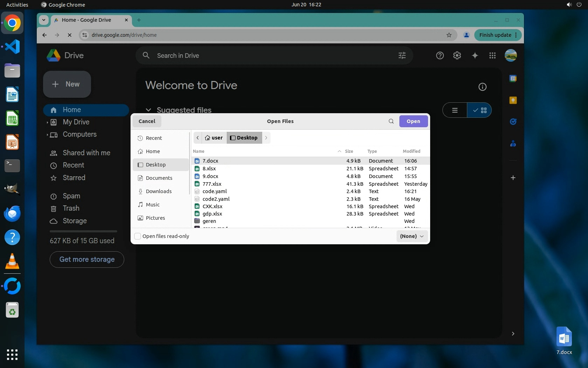Open Google apps grid launcher
588x368 pixels.
[x=492, y=55]
